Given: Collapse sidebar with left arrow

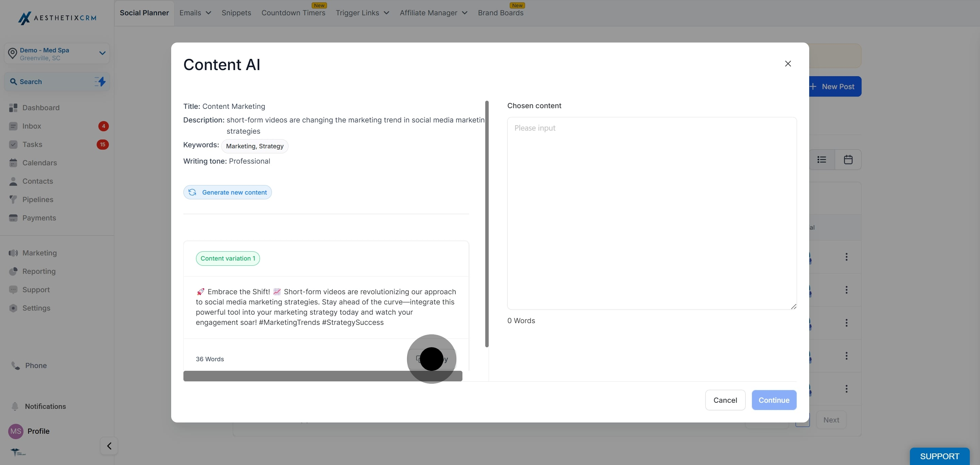Looking at the screenshot, I should point(109,446).
